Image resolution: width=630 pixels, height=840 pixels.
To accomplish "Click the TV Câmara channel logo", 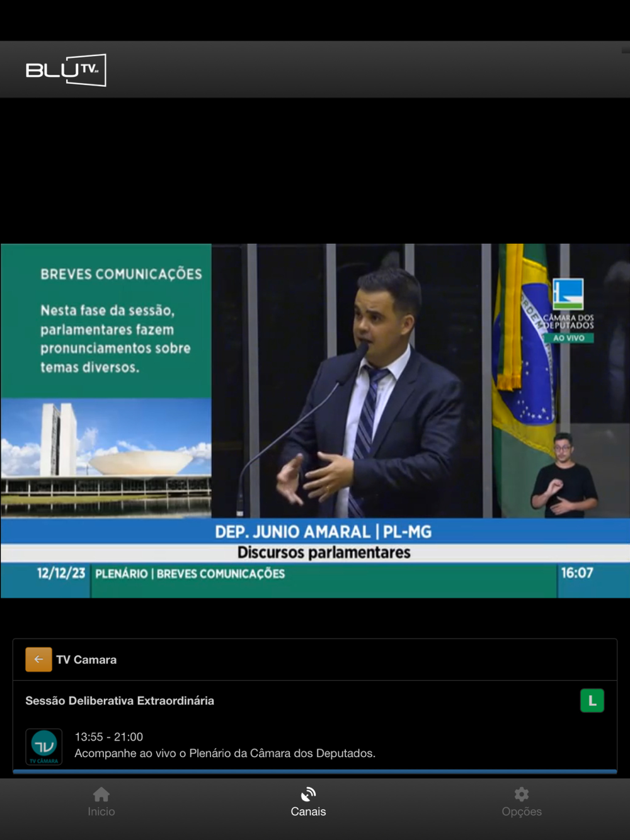I will [43, 747].
